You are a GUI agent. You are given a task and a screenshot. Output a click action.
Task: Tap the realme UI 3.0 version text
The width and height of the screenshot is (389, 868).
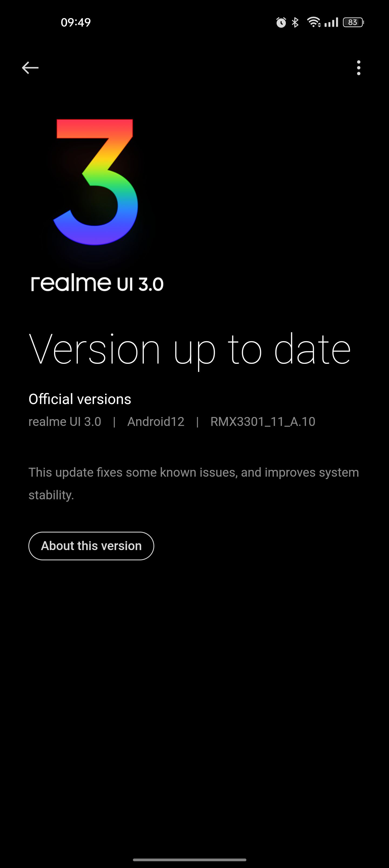tap(65, 422)
